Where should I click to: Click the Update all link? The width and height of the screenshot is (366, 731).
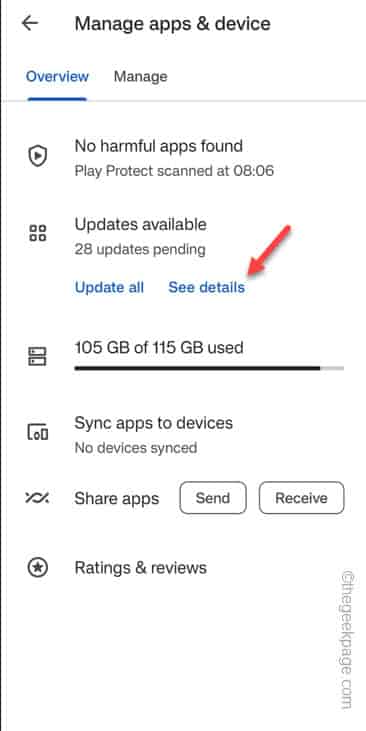coord(109,287)
